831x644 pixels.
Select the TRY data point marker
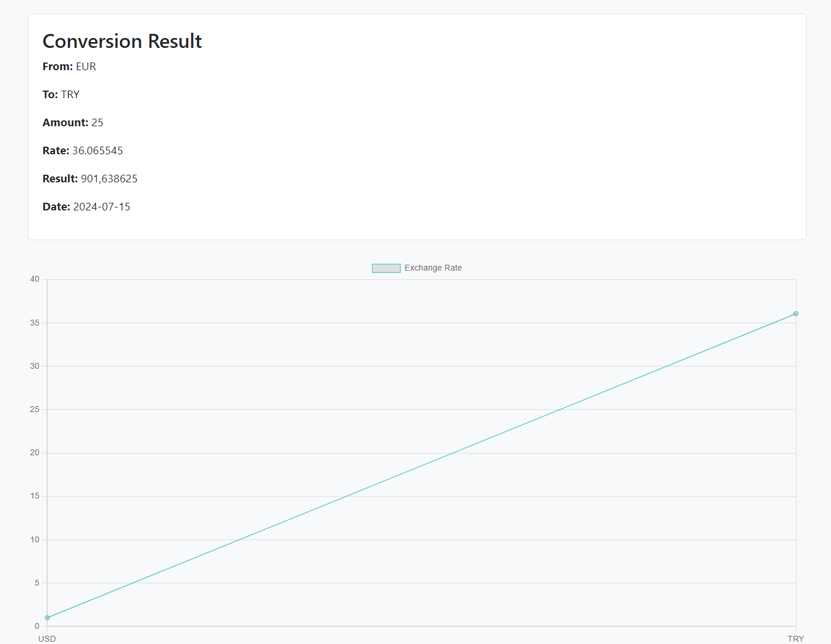795,314
